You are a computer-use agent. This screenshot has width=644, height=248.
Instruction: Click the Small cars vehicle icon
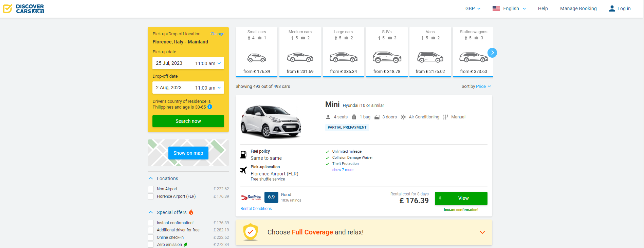click(x=257, y=58)
